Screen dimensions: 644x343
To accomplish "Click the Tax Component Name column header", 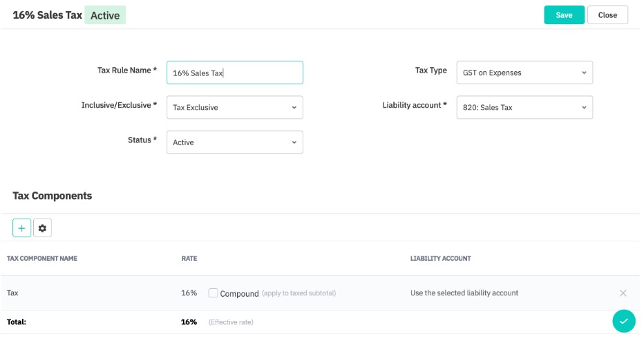I will tap(42, 259).
